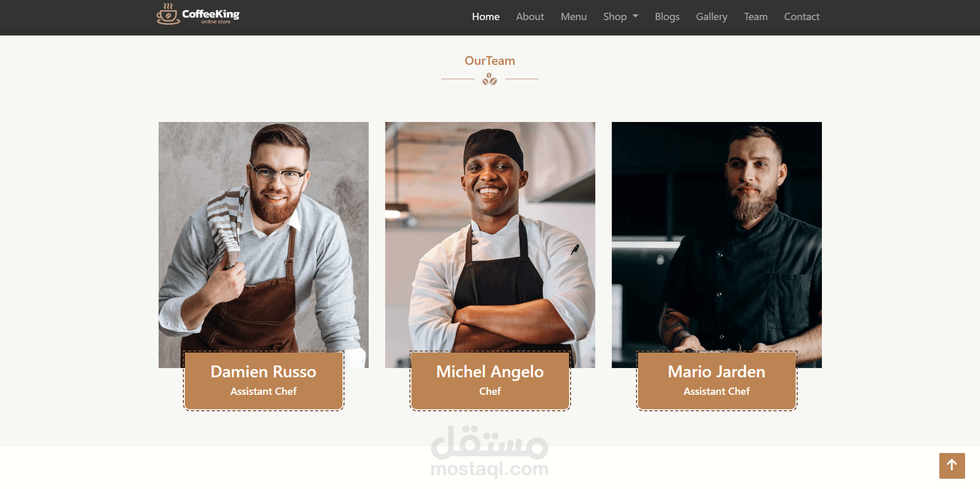Click the scroll-to-top arrow button
The height and width of the screenshot is (489, 980).
point(952,465)
